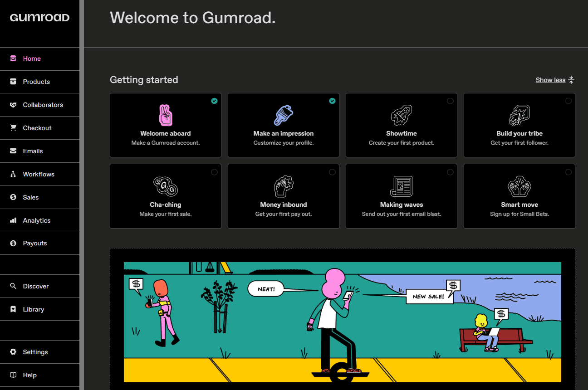Click the Emails envelope icon

14,151
